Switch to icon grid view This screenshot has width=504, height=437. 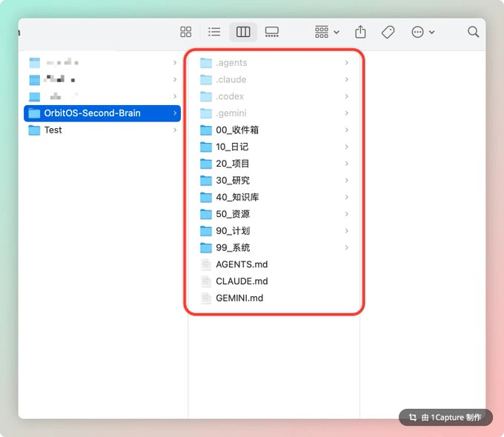tap(186, 32)
